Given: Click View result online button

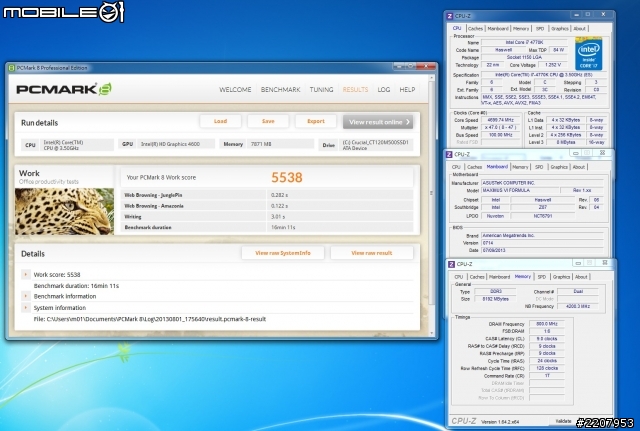Looking at the screenshot, I should point(378,122).
